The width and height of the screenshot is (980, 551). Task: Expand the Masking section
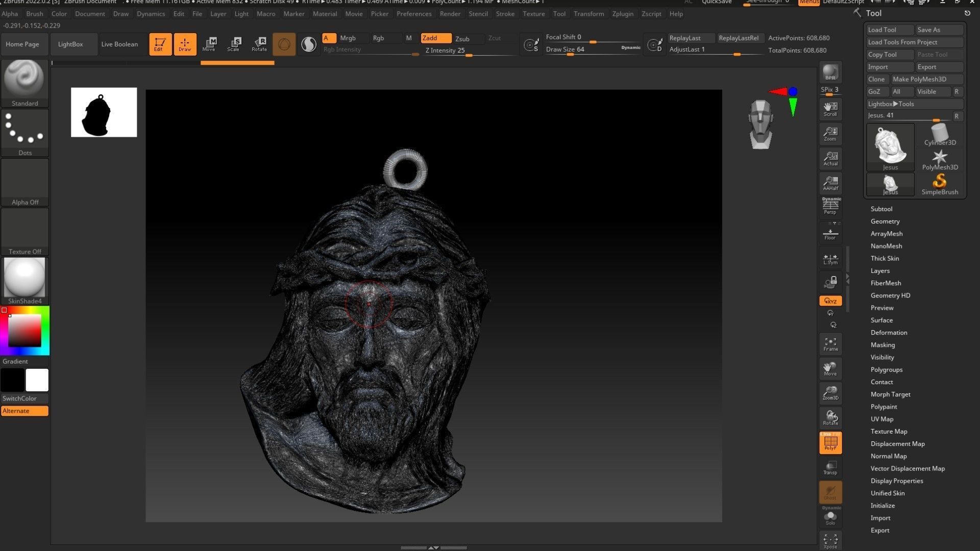coord(883,345)
